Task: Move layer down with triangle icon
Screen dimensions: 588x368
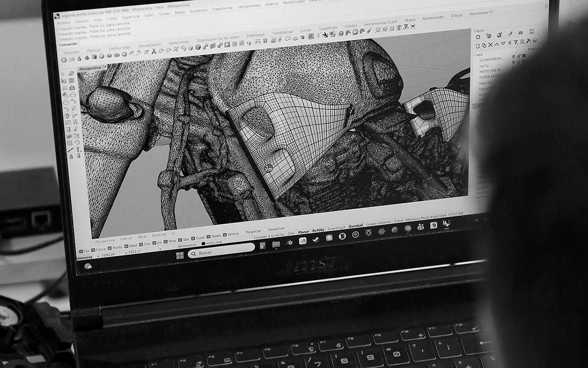Action: coord(503,43)
